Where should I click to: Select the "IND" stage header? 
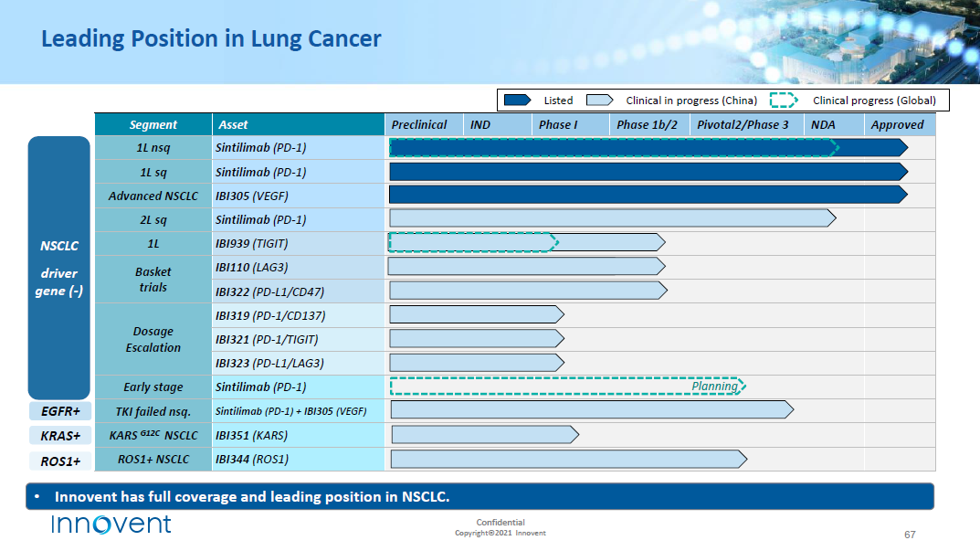click(x=498, y=124)
